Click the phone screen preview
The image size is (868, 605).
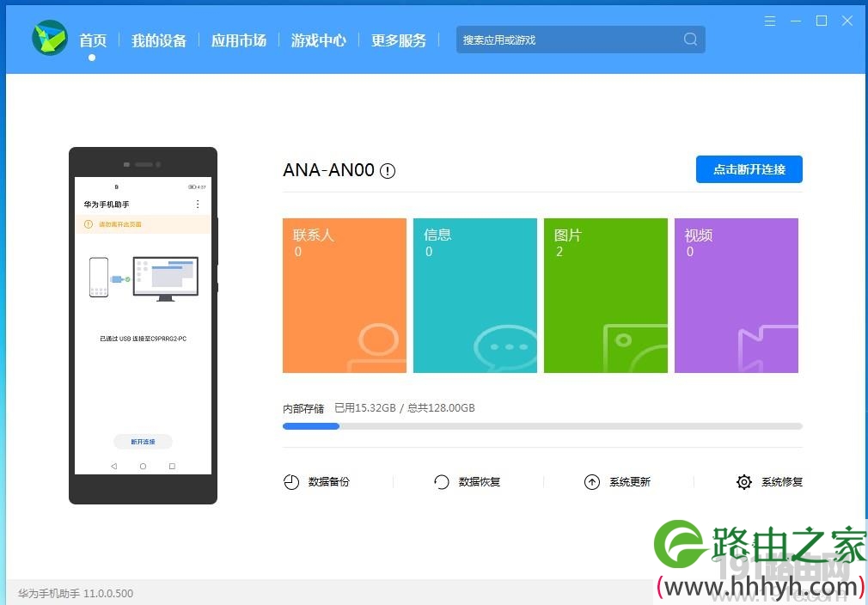point(143,326)
